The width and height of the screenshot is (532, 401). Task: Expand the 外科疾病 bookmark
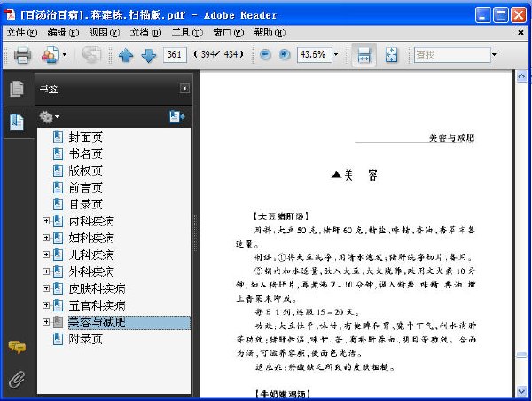pos(46,271)
